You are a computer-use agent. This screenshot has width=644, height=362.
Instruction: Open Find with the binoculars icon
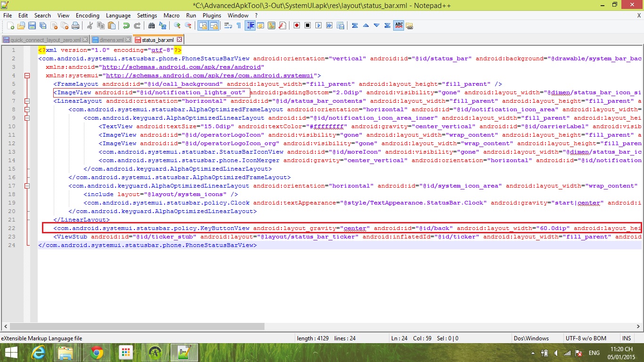(x=151, y=25)
